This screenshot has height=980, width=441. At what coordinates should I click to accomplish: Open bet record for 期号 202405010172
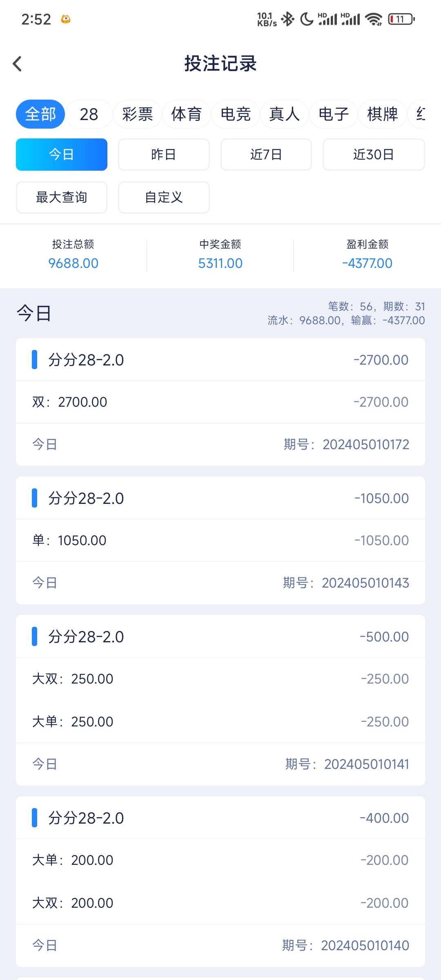pos(220,402)
